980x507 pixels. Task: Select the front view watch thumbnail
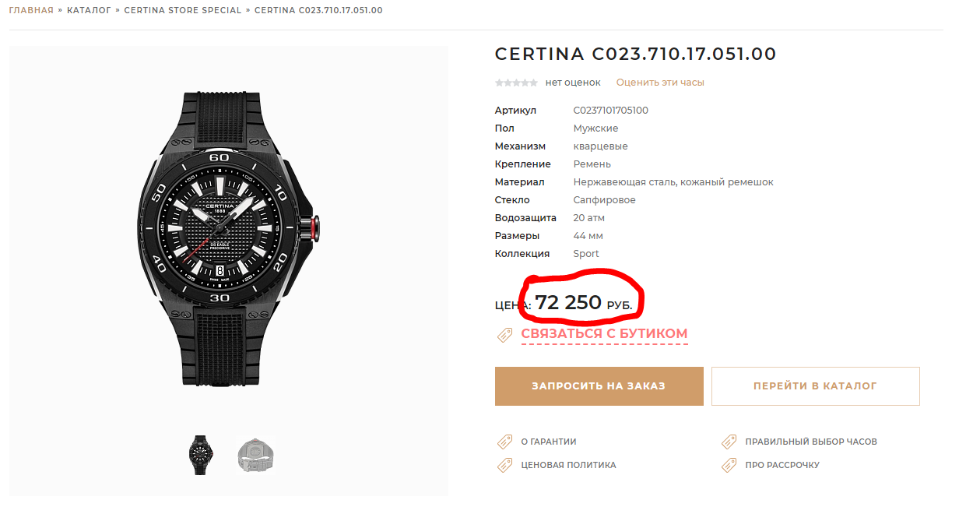coord(201,455)
